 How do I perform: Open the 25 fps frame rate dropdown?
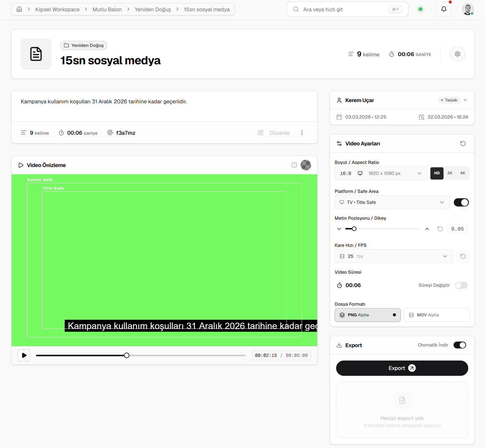coord(393,256)
